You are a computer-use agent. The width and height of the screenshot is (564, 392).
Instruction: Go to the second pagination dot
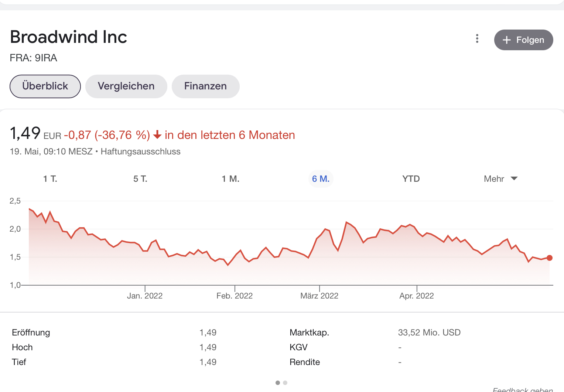[285, 383]
